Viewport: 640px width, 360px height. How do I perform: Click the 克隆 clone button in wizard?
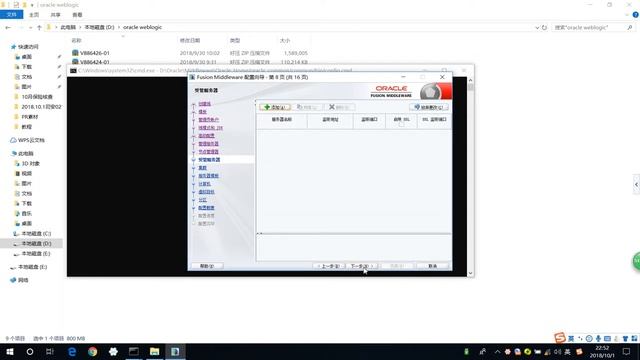(307, 107)
